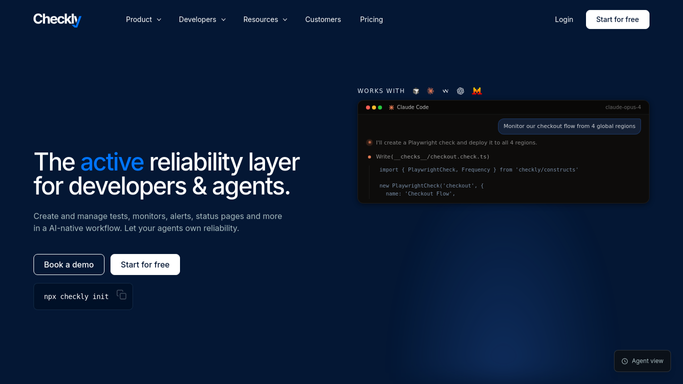Select the Cursor cube icon in Works With

[x=416, y=91]
